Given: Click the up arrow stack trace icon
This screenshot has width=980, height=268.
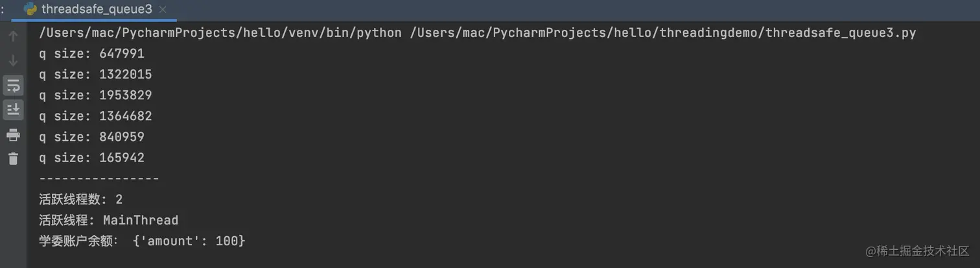Looking at the screenshot, I should tap(13, 36).
